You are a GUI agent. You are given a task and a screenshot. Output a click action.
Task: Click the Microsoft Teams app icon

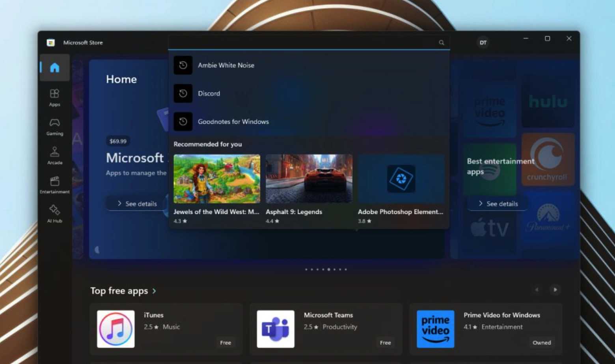coord(276,329)
